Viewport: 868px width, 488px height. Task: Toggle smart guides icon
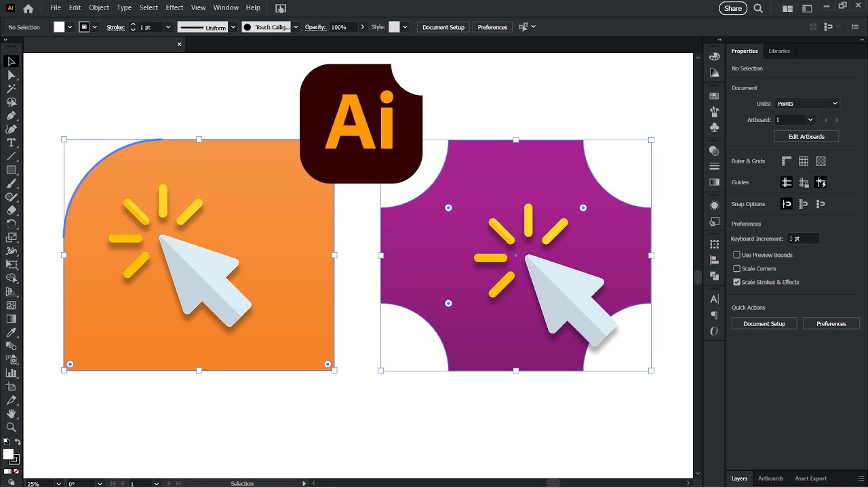(x=821, y=182)
